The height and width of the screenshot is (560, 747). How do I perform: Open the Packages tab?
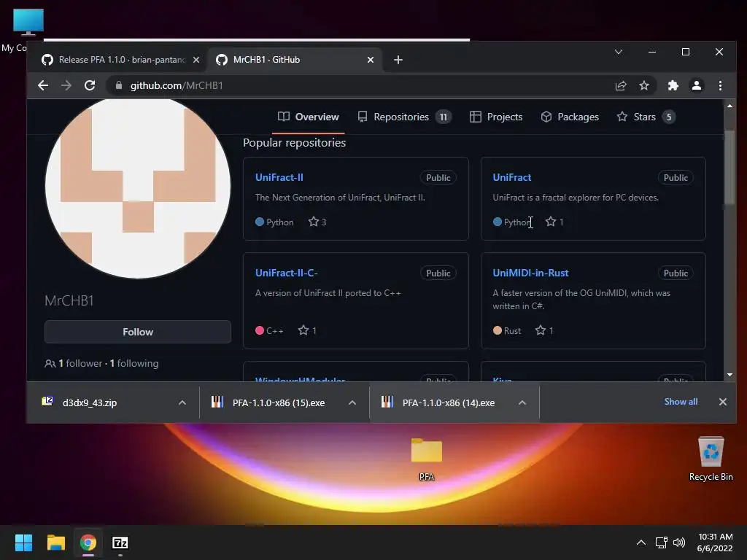click(x=570, y=117)
